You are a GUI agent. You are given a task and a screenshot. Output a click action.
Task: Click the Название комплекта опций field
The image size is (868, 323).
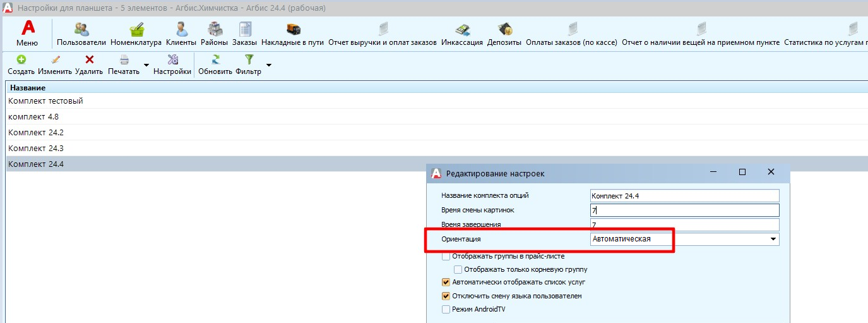coord(684,196)
